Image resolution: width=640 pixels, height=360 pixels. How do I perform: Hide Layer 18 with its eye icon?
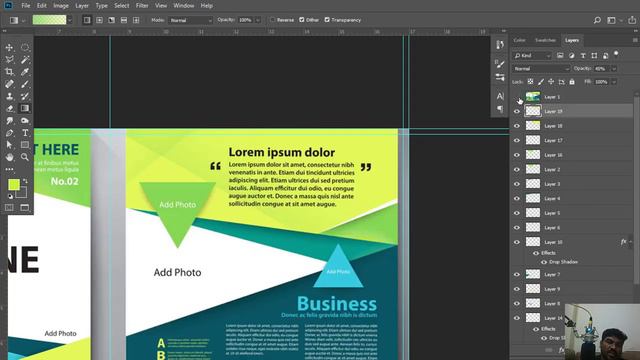tap(517, 126)
